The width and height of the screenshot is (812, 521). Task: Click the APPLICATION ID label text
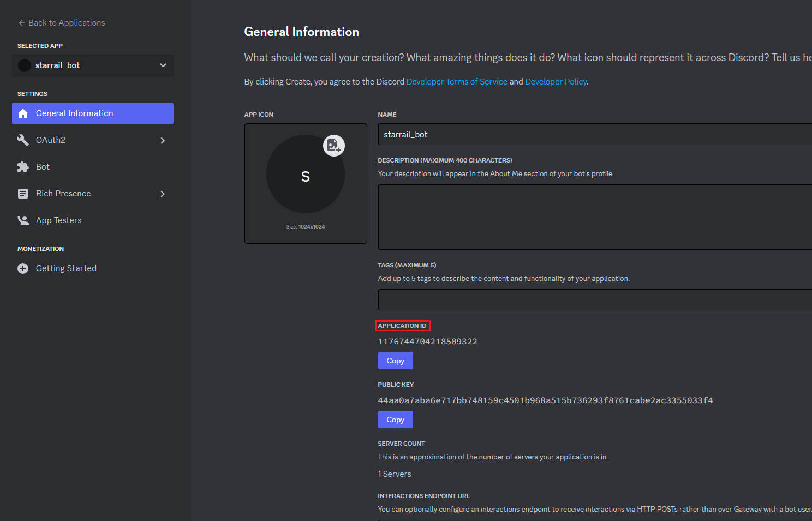pos(402,326)
